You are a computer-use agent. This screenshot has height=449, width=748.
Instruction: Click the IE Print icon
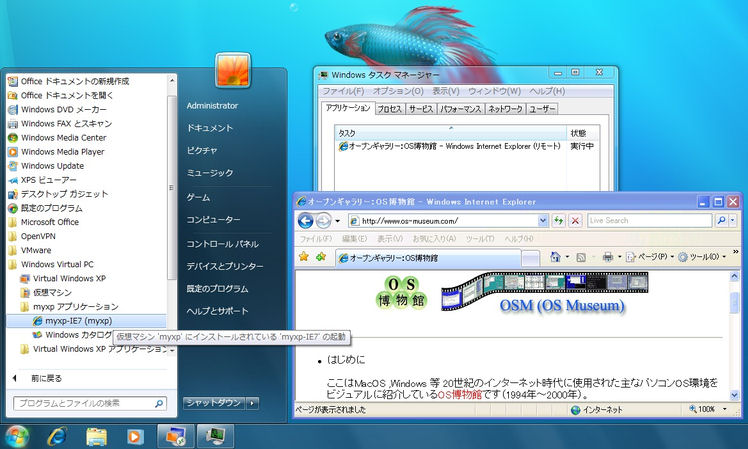point(608,257)
